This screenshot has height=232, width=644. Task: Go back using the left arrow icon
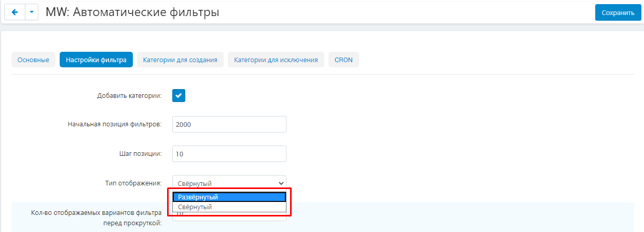14,12
